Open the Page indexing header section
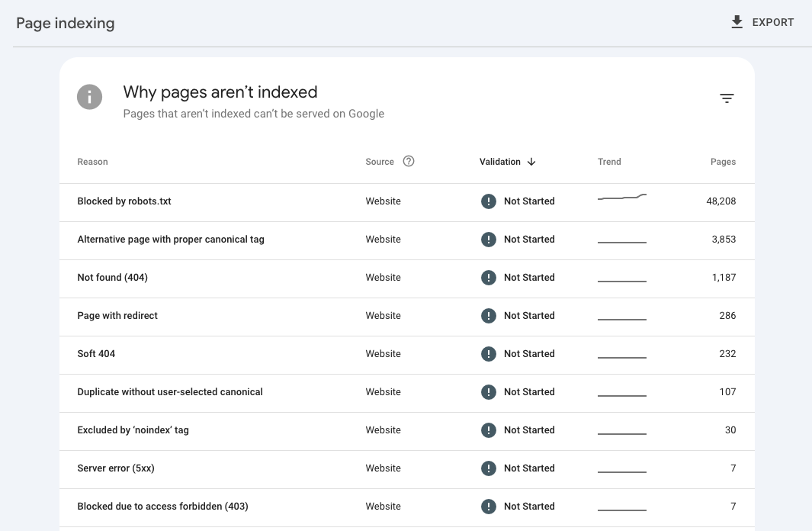Viewport: 812px width, 531px height. tap(65, 23)
